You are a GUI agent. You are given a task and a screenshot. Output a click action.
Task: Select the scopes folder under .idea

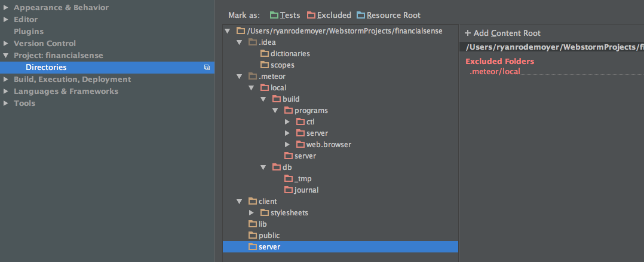click(x=283, y=65)
